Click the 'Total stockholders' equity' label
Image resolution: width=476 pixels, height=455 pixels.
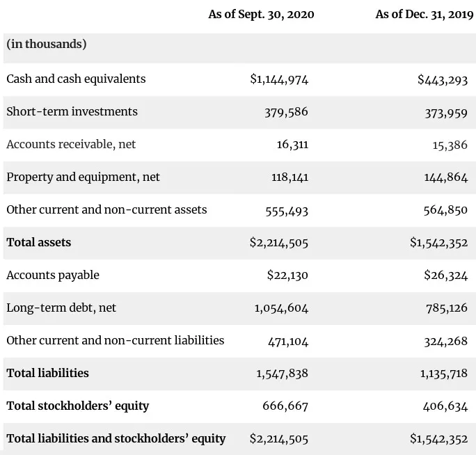[77, 406]
